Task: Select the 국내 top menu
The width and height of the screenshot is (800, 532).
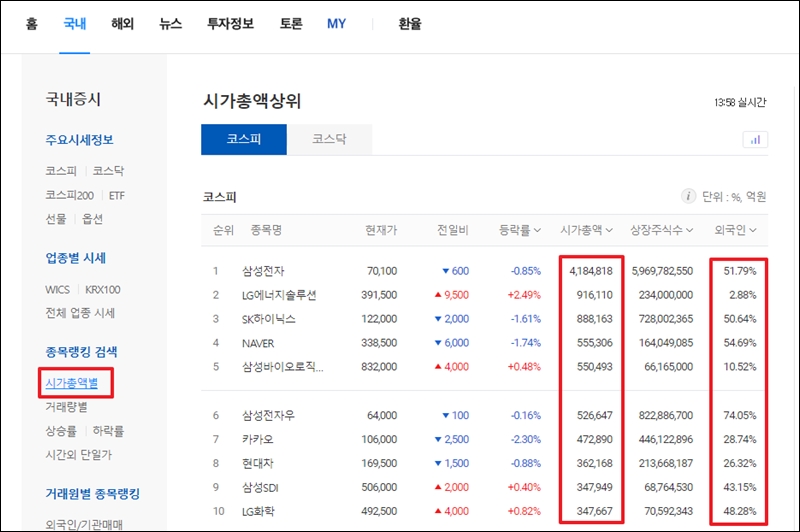Action: click(x=74, y=23)
